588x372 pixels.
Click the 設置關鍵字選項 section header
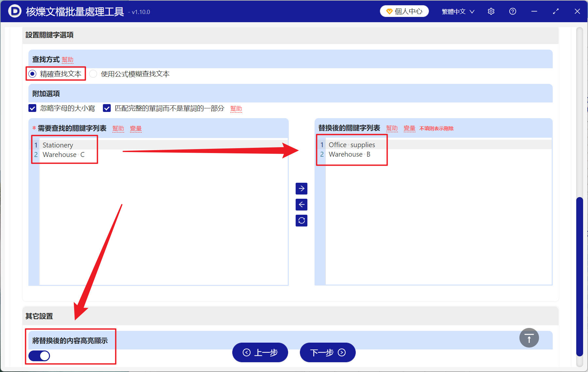click(50, 35)
